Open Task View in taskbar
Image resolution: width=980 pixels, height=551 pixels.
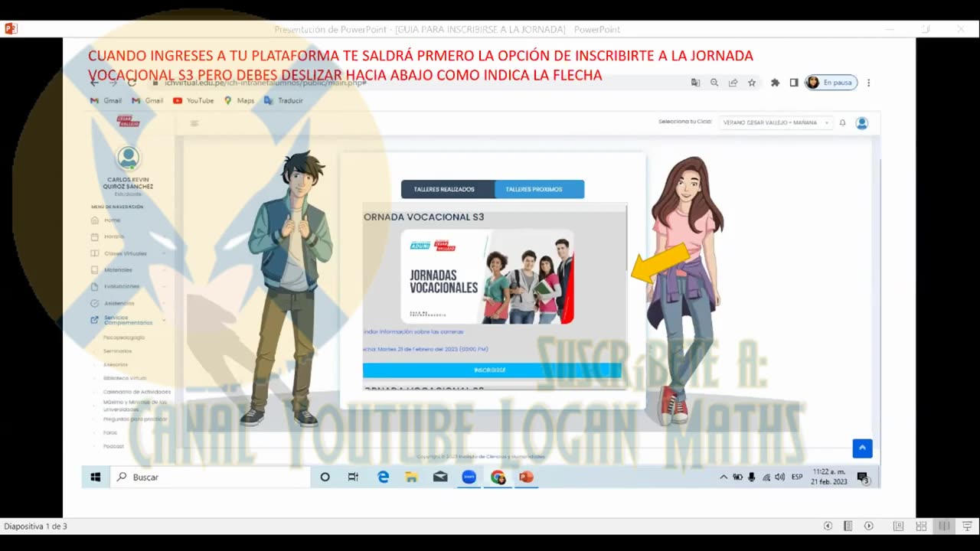pos(353,477)
